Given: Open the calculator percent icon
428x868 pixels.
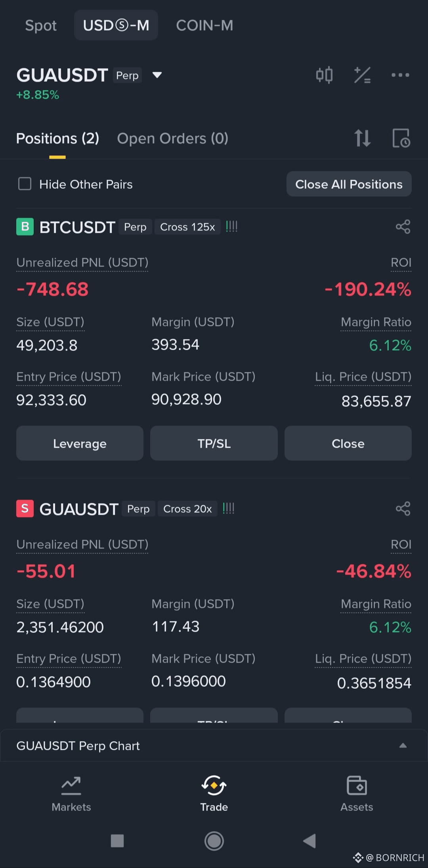Looking at the screenshot, I should [x=362, y=75].
